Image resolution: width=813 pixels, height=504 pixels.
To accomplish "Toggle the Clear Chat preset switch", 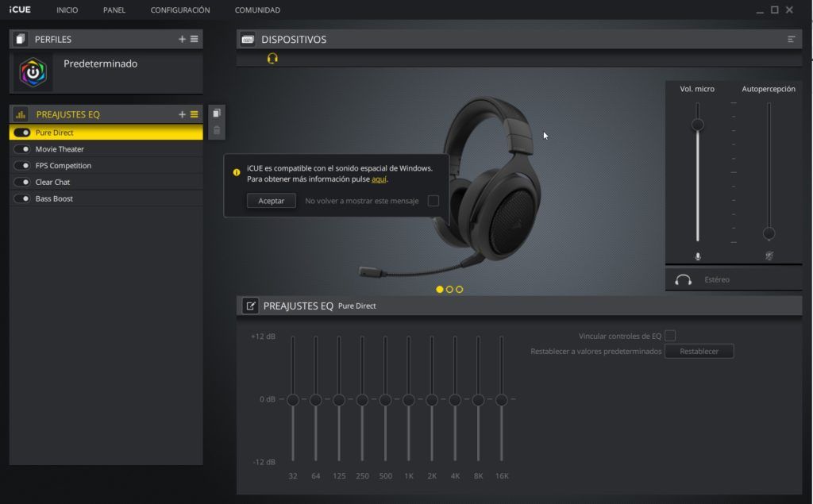I will [x=21, y=182].
